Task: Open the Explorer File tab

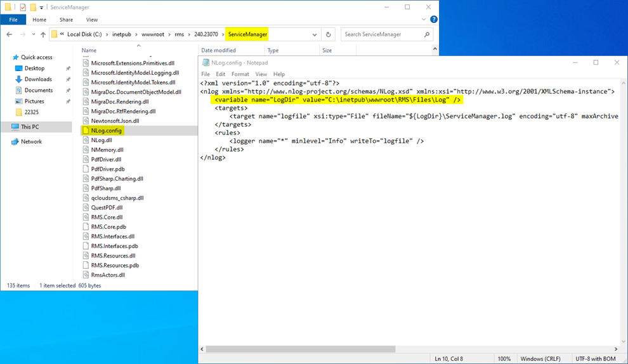Action: click(x=13, y=20)
